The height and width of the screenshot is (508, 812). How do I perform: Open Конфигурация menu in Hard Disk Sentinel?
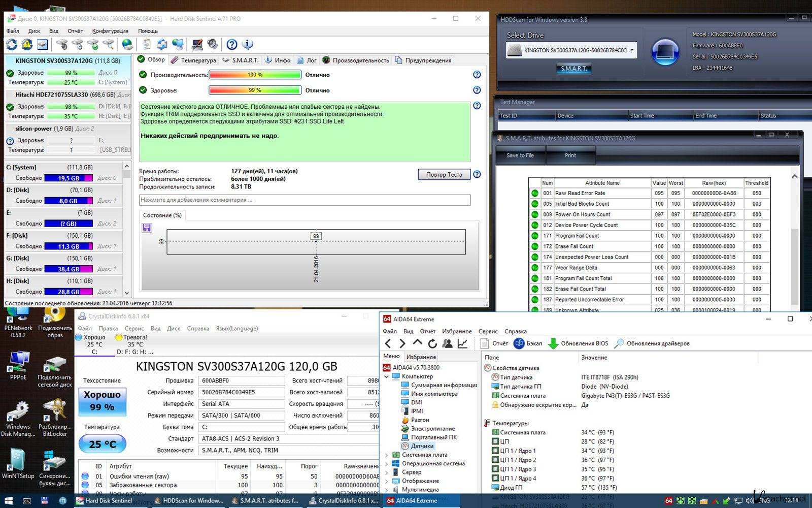coord(110,31)
